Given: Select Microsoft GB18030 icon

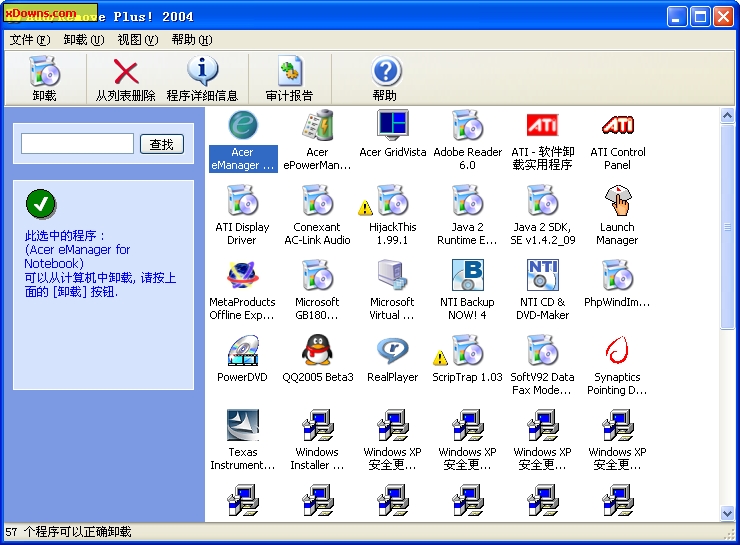Looking at the screenshot, I should tap(317, 275).
